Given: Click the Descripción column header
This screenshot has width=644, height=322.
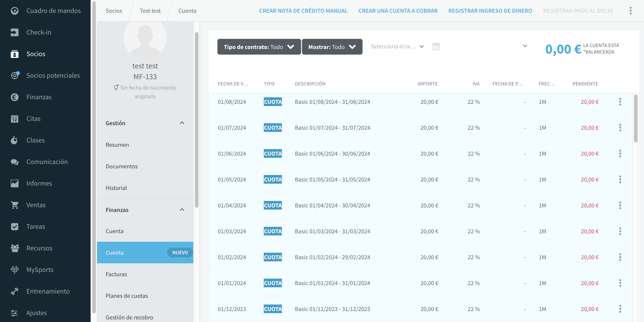Looking at the screenshot, I should point(310,84).
